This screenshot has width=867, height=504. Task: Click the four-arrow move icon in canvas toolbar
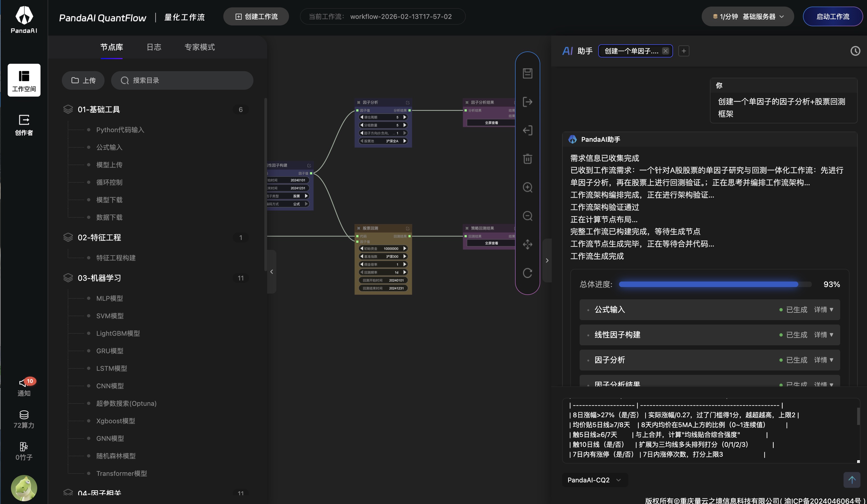click(527, 244)
